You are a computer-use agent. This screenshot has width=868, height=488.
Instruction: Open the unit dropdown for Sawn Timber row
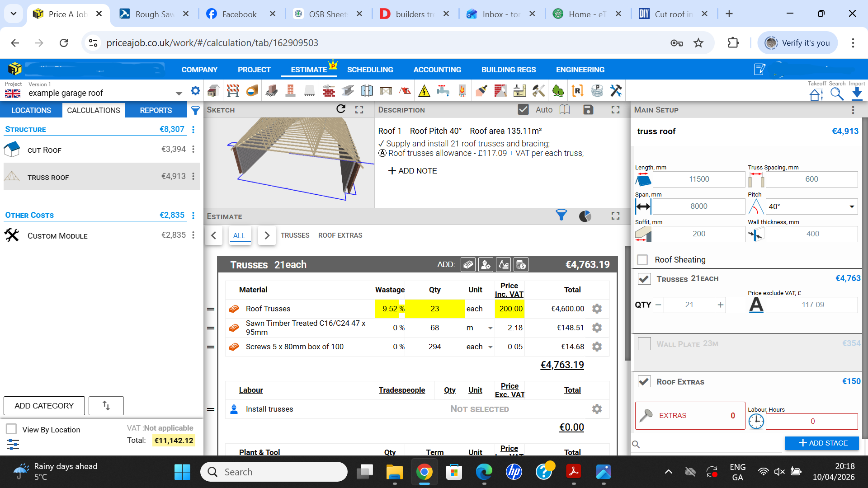click(490, 328)
